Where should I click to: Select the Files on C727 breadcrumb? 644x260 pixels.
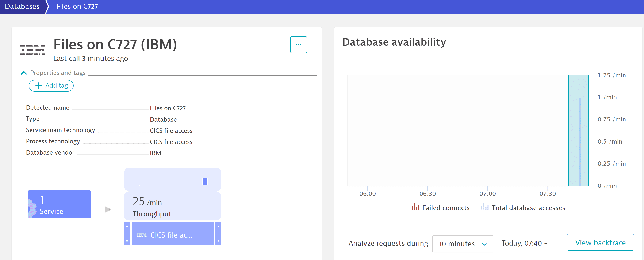pyautogui.click(x=77, y=7)
